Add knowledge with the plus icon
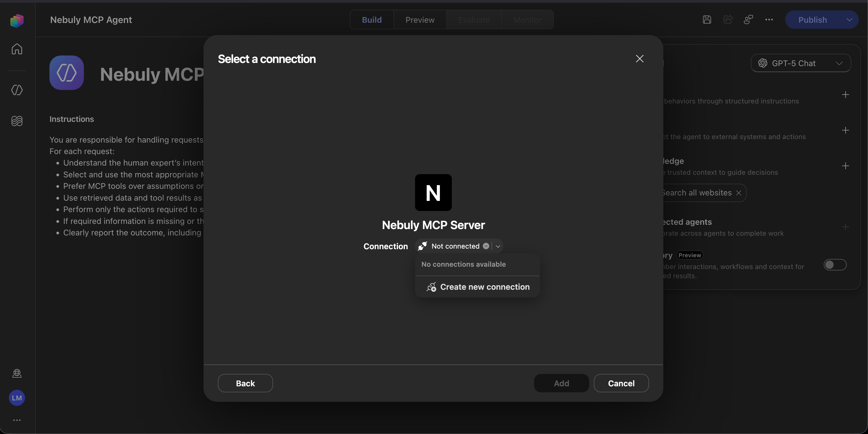Image resolution: width=868 pixels, height=434 pixels. coord(845,166)
